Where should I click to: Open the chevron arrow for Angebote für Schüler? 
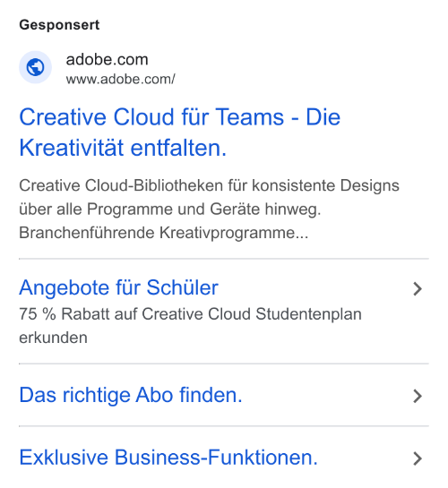(x=418, y=289)
